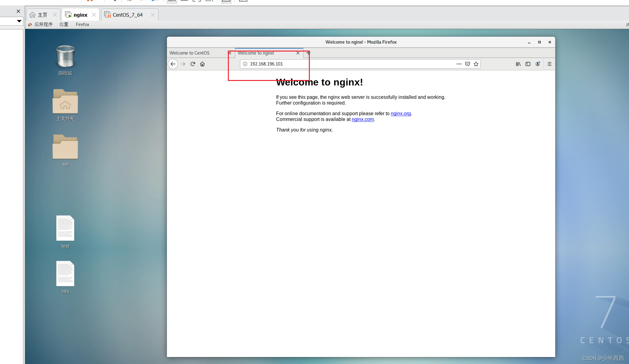Screen dimensions: 629x364
Task: Open Firefox hamburger menu
Action: (549, 64)
